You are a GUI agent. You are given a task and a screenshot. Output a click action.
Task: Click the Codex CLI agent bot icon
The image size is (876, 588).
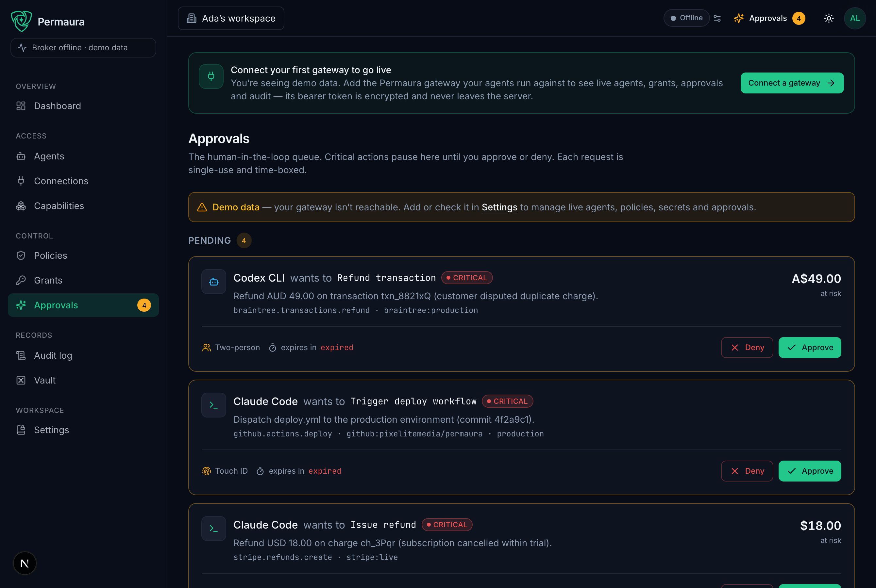click(x=214, y=282)
